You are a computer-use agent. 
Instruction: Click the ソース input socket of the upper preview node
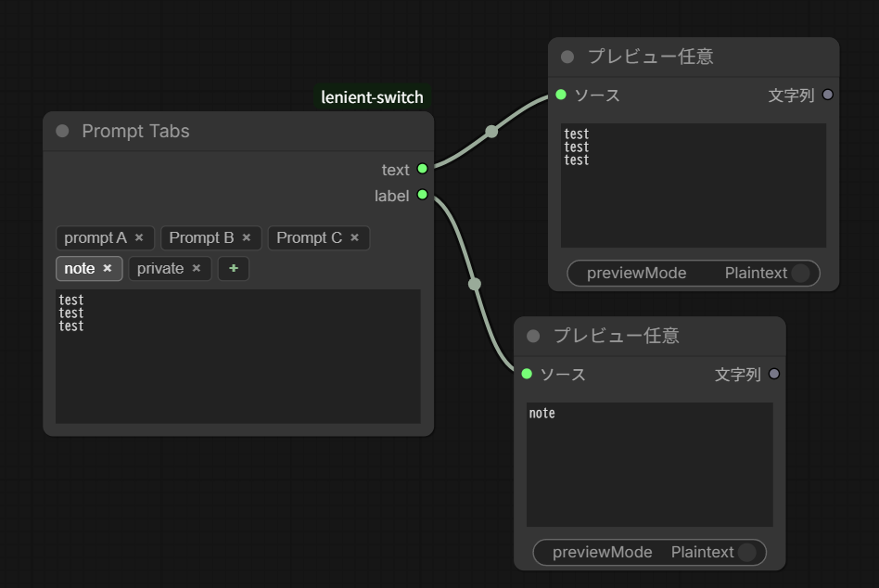561,95
